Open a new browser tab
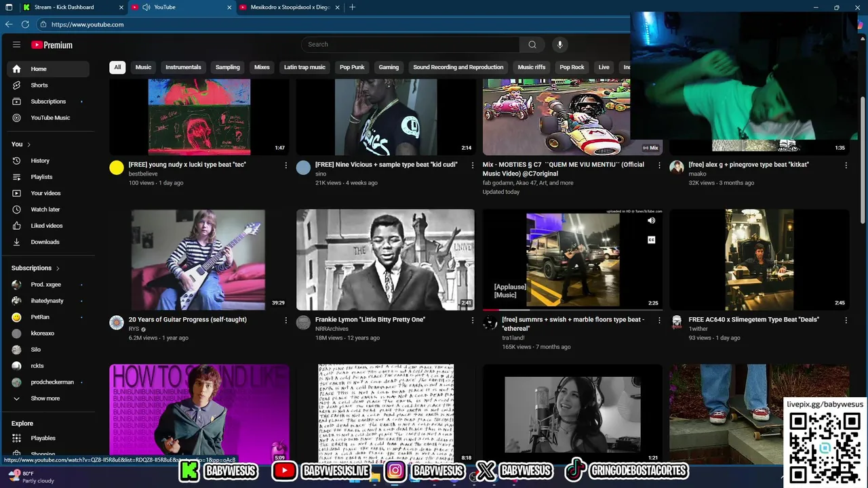Screen dimensions: 868x488 352,7
